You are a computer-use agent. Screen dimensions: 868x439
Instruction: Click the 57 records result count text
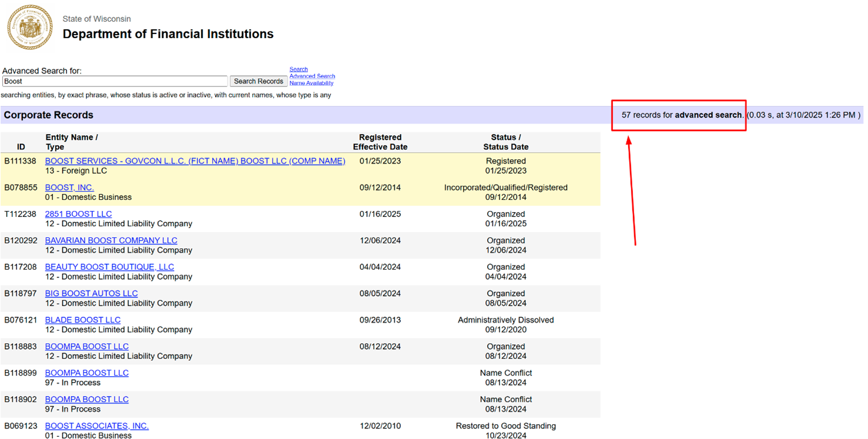click(x=682, y=115)
